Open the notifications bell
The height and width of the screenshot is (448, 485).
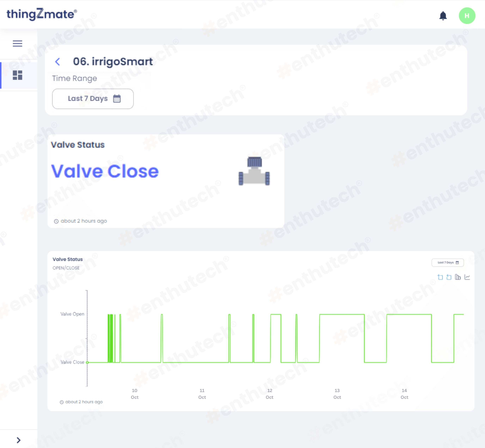443,16
